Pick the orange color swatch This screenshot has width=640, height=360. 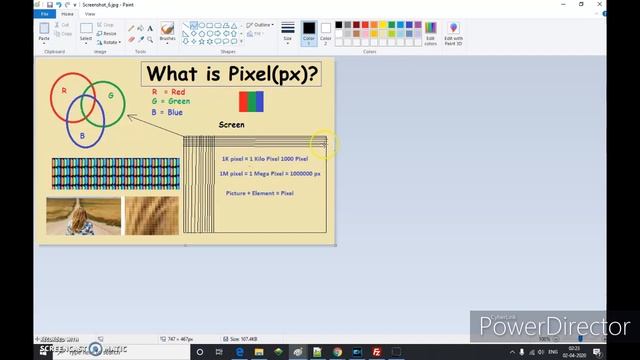point(374,25)
